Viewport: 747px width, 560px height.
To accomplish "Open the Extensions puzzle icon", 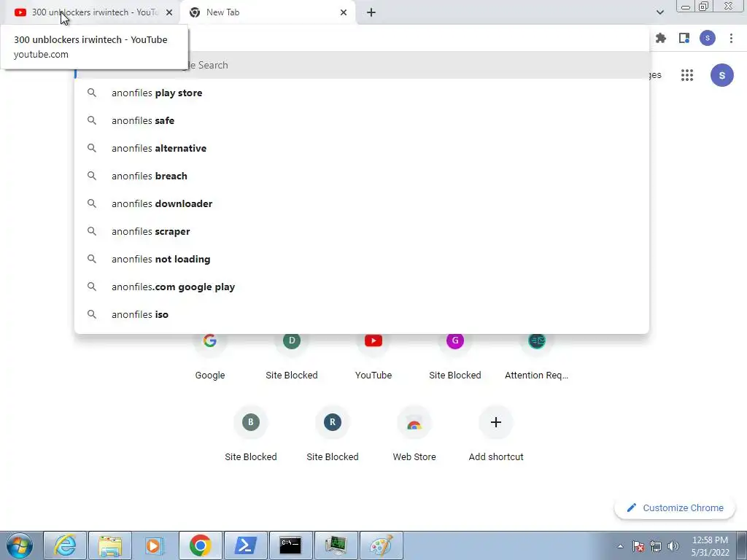I will point(661,38).
